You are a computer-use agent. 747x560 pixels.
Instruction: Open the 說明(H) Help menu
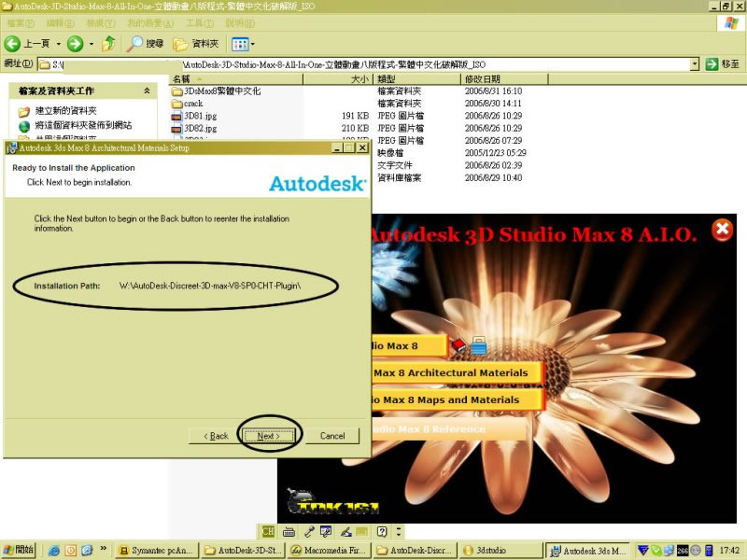coord(240,22)
